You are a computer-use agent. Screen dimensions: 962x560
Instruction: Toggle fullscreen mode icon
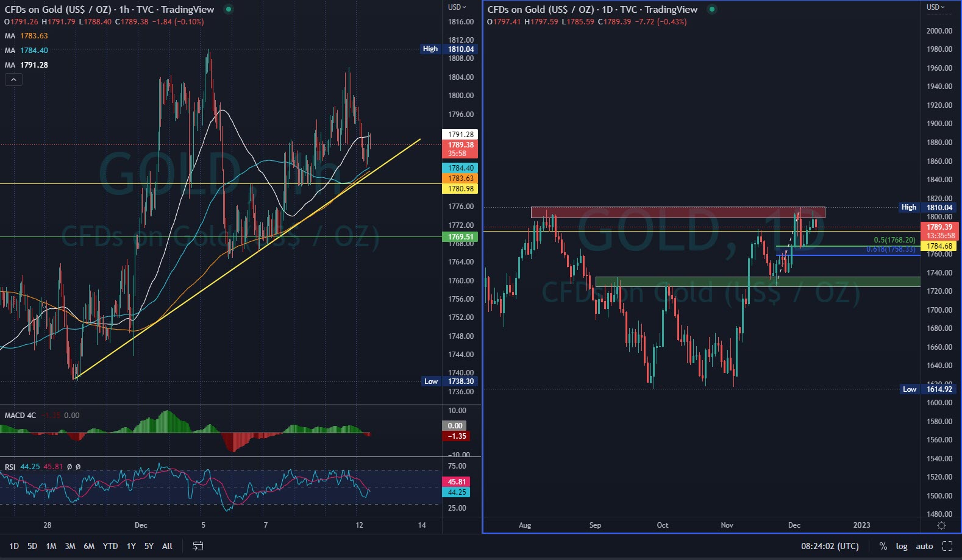[x=947, y=546]
